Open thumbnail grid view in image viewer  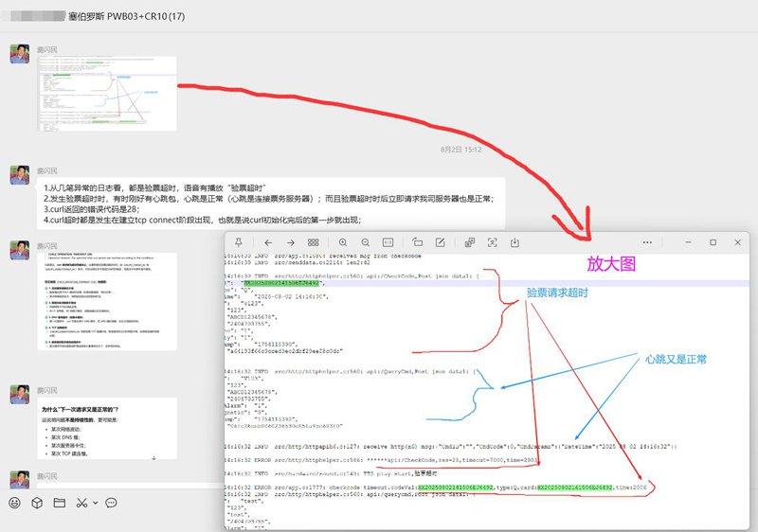(313, 243)
